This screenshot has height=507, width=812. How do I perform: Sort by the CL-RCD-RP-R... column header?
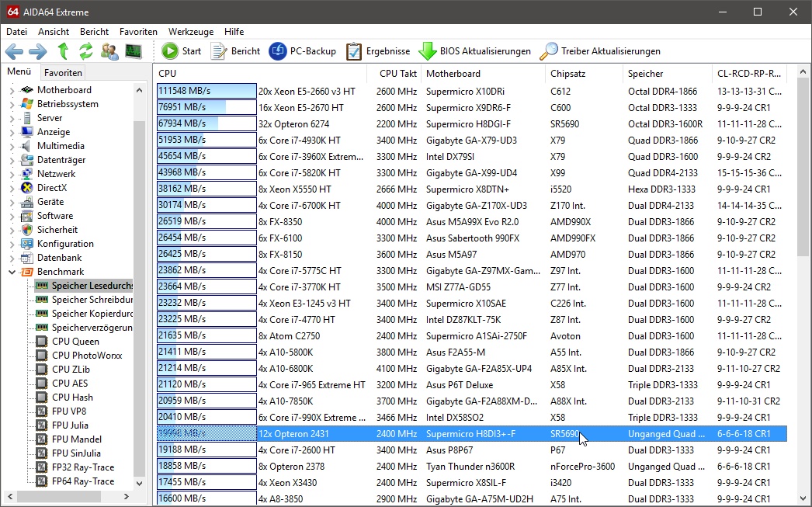pyautogui.click(x=749, y=74)
